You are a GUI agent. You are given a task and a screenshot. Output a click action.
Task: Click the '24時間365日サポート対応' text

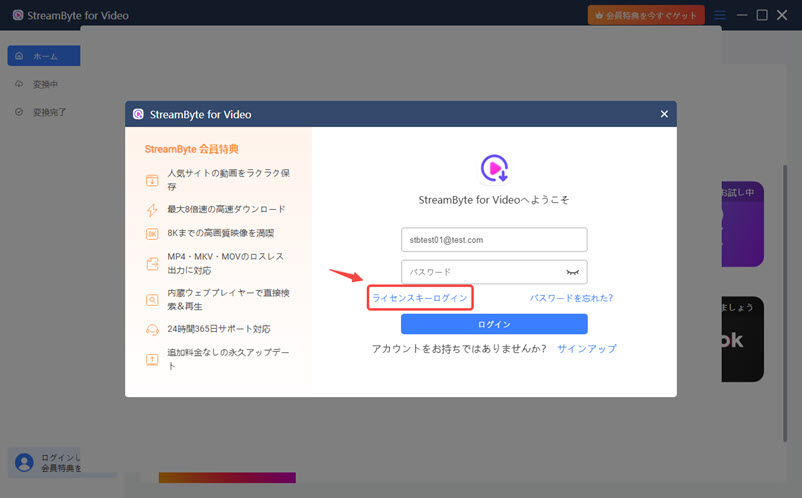pyautogui.click(x=219, y=329)
